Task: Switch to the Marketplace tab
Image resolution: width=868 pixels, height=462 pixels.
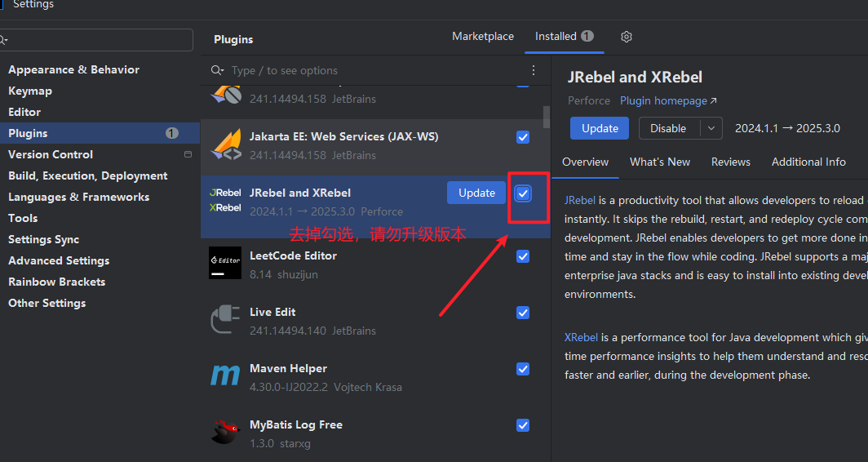Action: 483,37
